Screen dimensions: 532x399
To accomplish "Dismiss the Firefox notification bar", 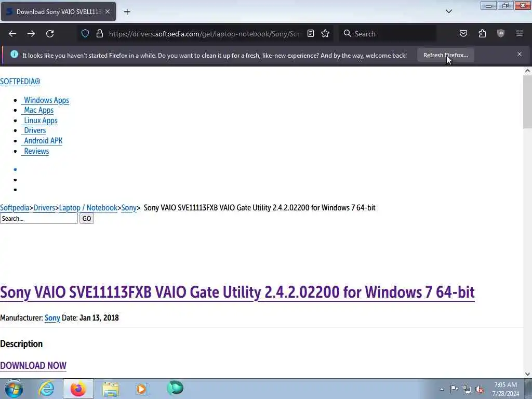I will 520,54.
